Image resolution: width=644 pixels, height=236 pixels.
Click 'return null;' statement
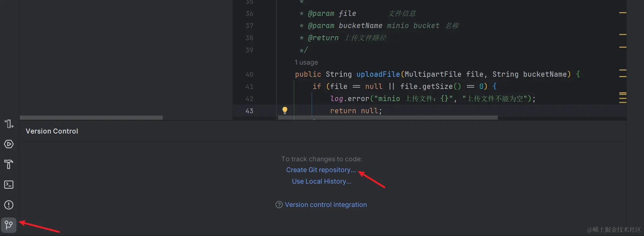point(356,111)
